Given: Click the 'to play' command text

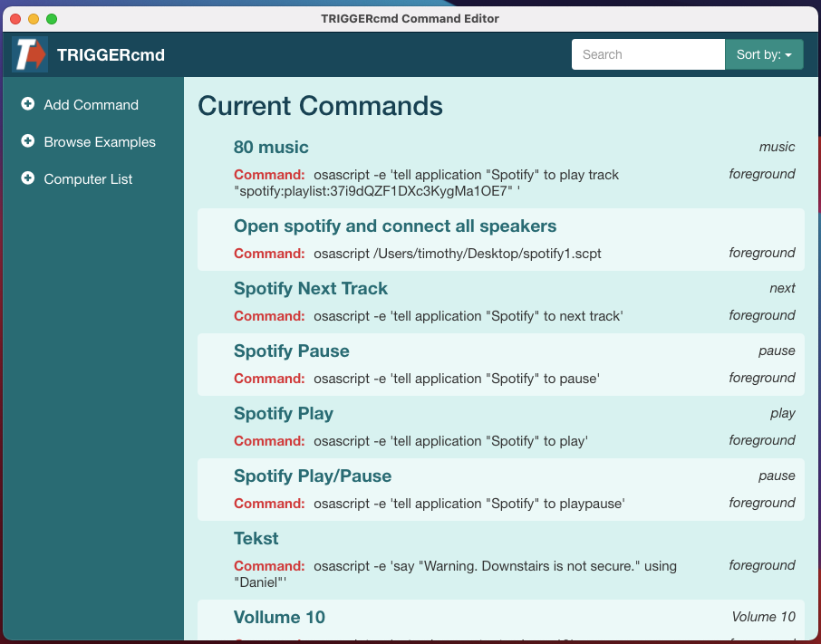Looking at the screenshot, I should pos(450,441).
